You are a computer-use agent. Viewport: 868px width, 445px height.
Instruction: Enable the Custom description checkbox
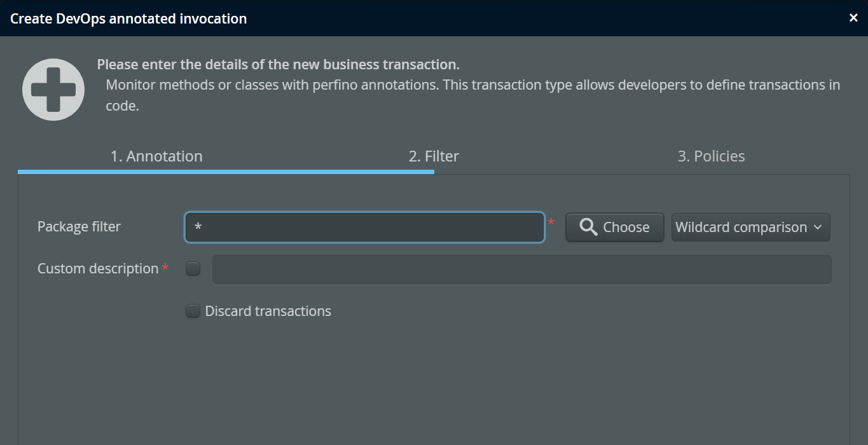click(x=193, y=269)
